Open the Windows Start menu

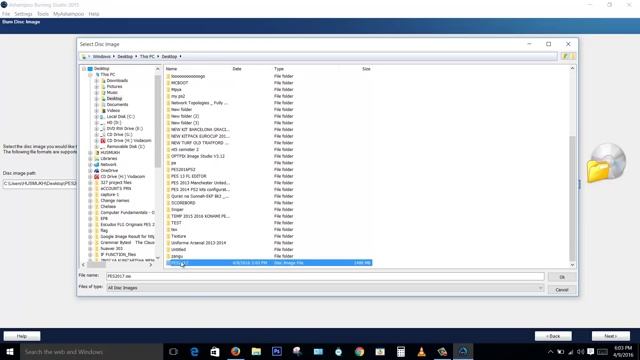click(10, 351)
